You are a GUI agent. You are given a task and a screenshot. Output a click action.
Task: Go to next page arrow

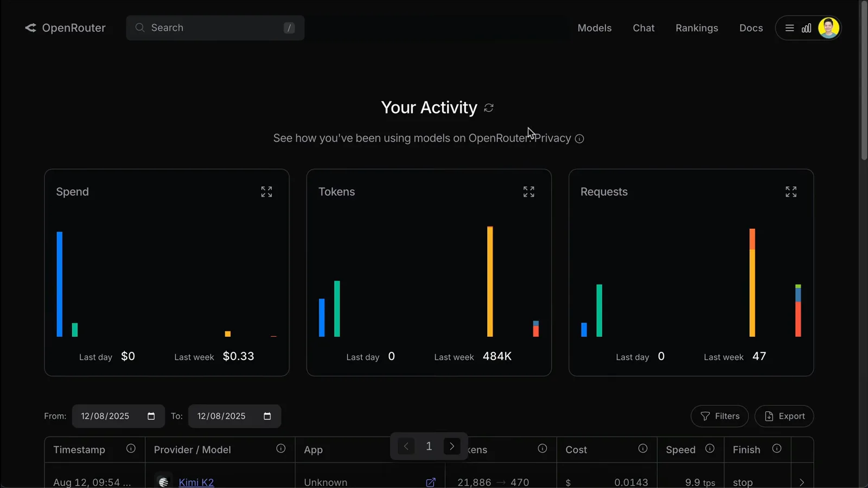pyautogui.click(x=452, y=446)
